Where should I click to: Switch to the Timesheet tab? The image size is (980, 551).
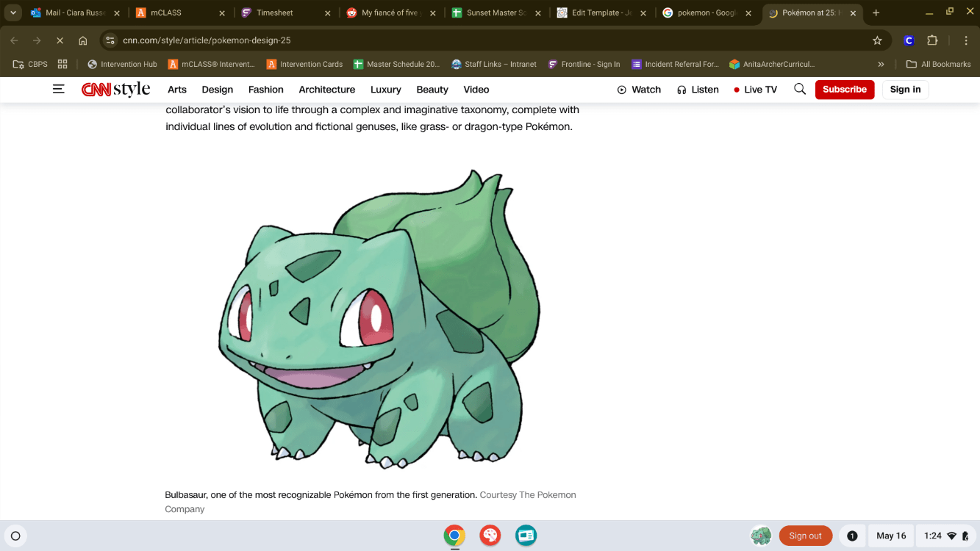(286, 12)
